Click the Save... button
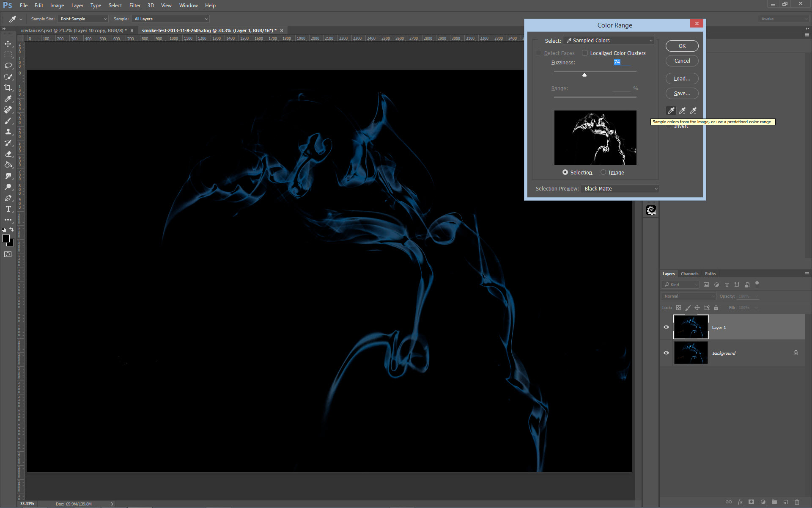Viewport: 812px width, 508px height. 682,93
